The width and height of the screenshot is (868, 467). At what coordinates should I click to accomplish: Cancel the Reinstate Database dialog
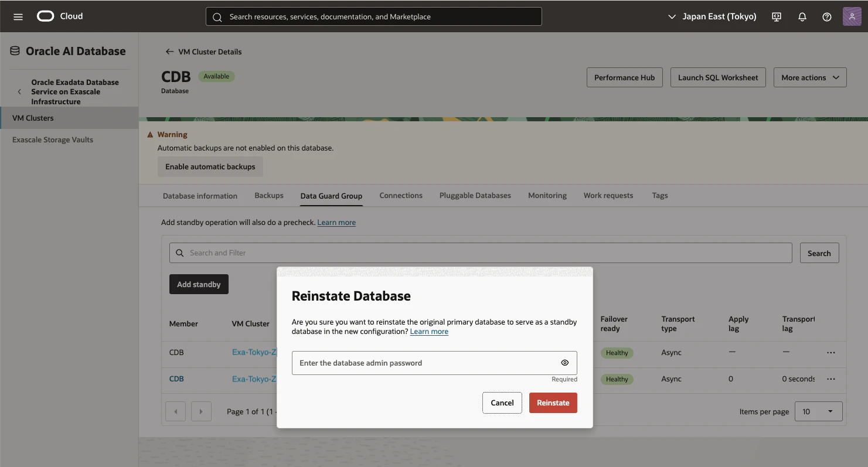(x=502, y=403)
